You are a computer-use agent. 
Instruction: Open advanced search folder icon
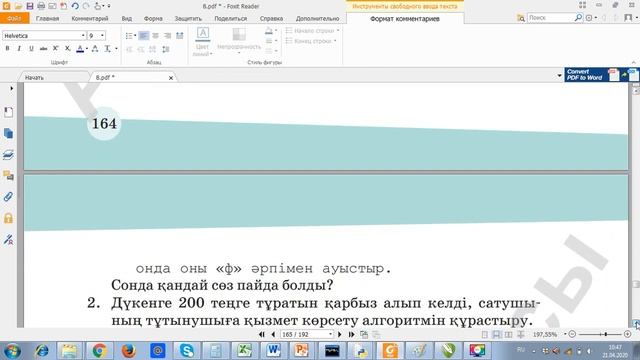(521, 18)
